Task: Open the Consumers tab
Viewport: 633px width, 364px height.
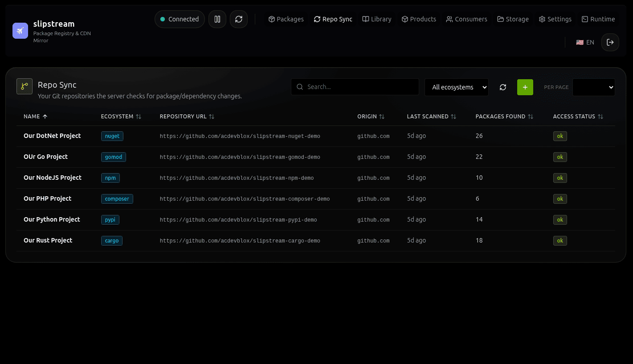Action: coord(467,19)
